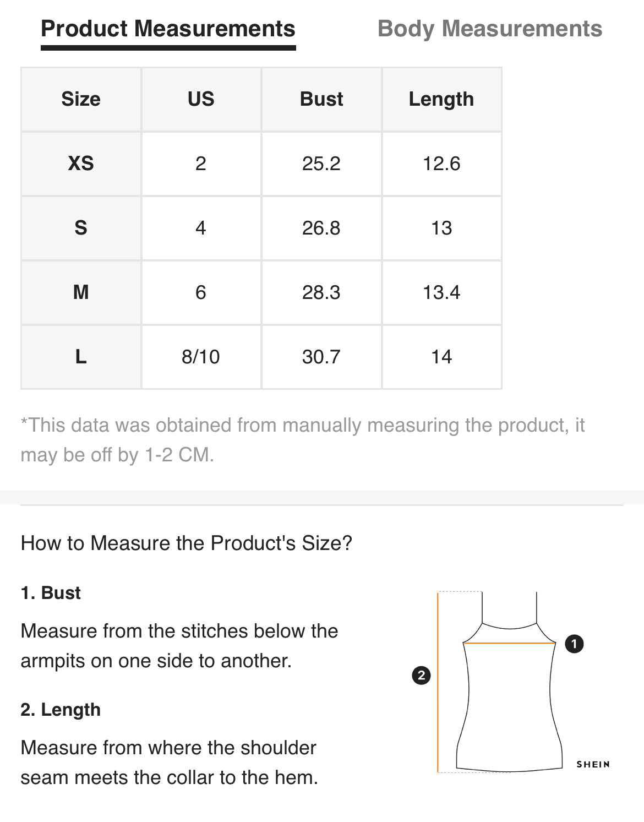The image size is (644, 822).
Task: Click the Length column header
Action: pyautogui.click(x=441, y=99)
